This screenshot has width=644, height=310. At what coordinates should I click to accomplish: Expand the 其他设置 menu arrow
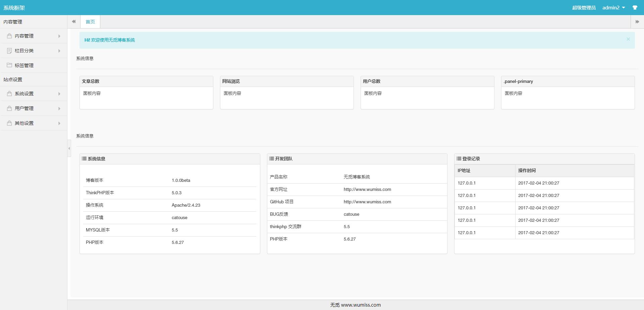[x=59, y=123]
